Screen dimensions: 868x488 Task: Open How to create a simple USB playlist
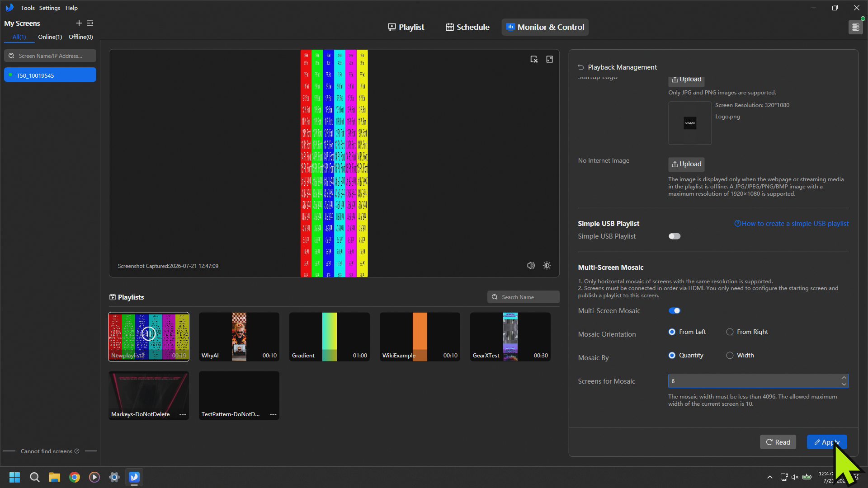coord(792,224)
